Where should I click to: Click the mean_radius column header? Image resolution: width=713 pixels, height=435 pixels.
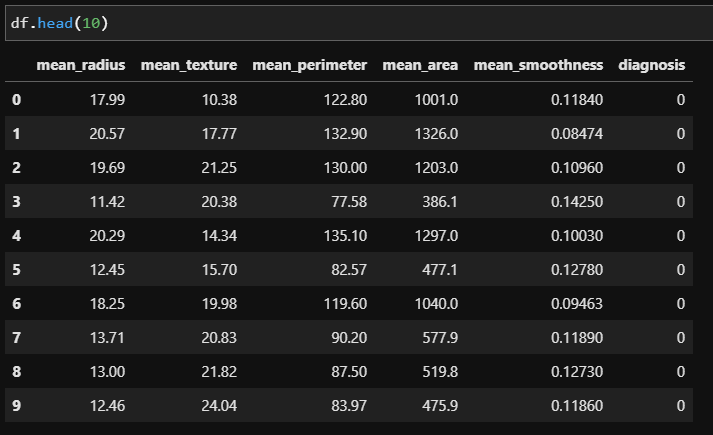81,66
